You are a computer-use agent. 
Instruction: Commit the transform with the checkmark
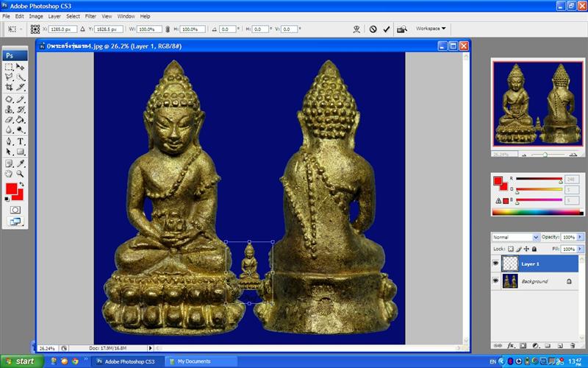point(387,29)
